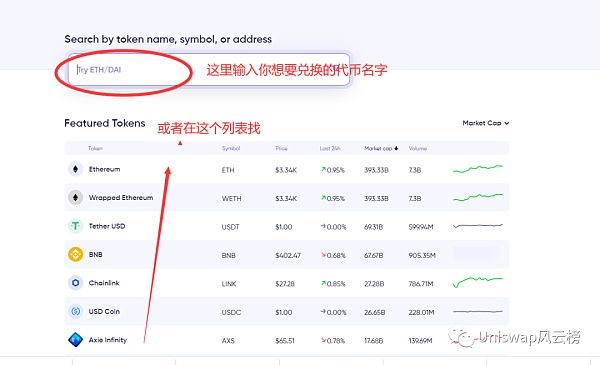Click the Chainlink hexagon icon

point(75,283)
